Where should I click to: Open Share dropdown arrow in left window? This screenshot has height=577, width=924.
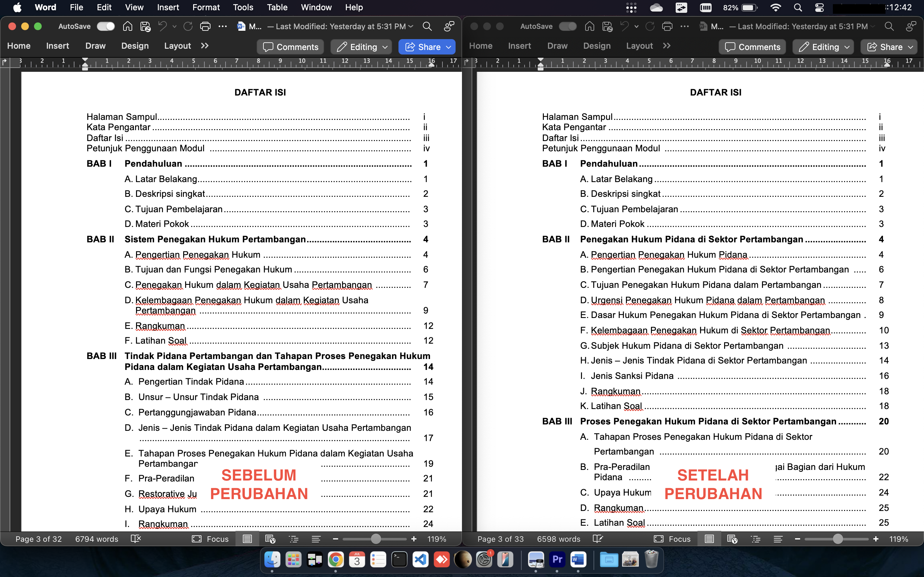[x=449, y=47]
